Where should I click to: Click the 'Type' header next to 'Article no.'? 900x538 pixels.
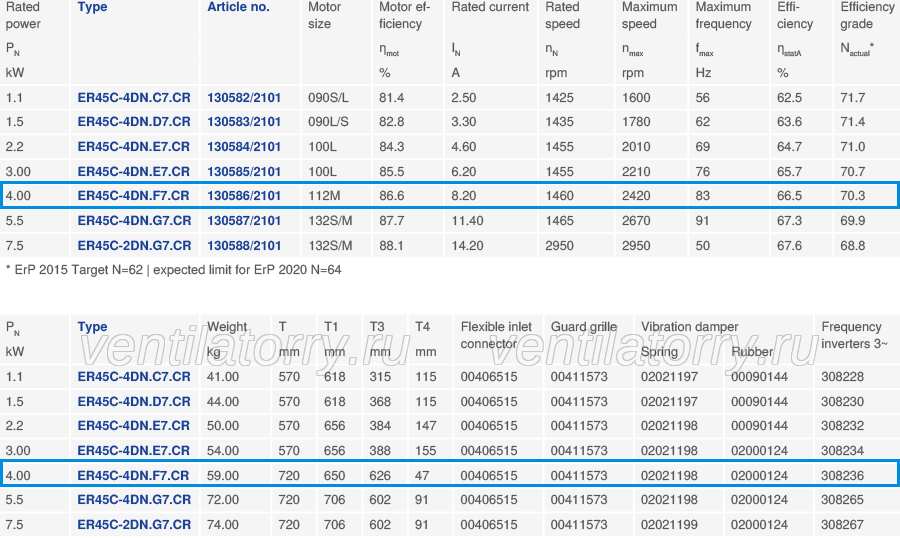(92, 7)
